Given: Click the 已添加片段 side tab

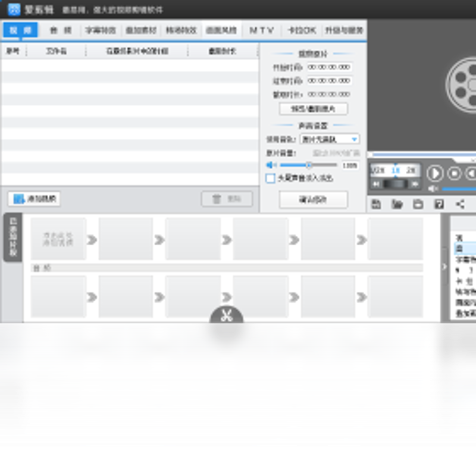Looking at the screenshot, I should [12, 238].
